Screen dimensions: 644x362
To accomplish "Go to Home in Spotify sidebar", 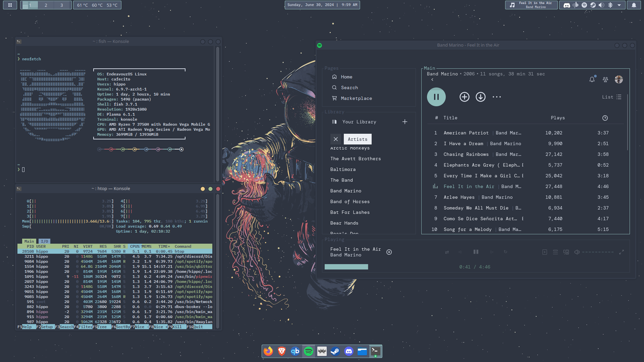I will (342, 77).
